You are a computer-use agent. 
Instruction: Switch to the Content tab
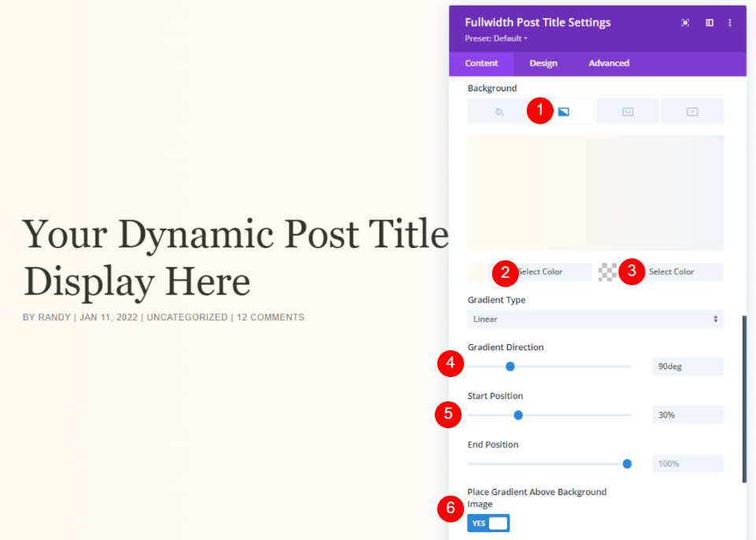coord(481,63)
